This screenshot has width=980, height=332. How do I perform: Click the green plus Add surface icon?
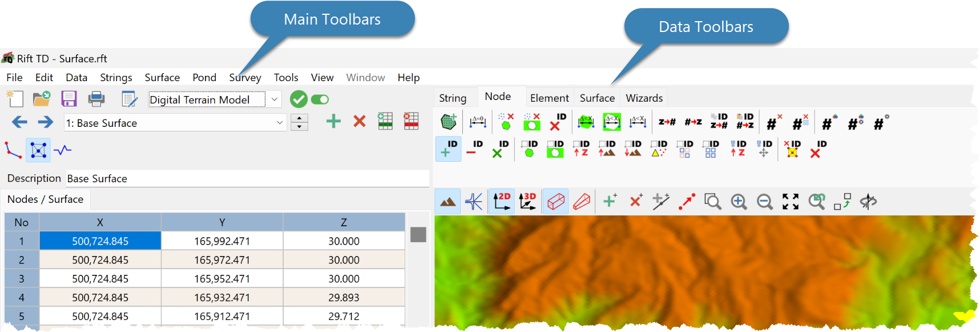click(x=333, y=121)
